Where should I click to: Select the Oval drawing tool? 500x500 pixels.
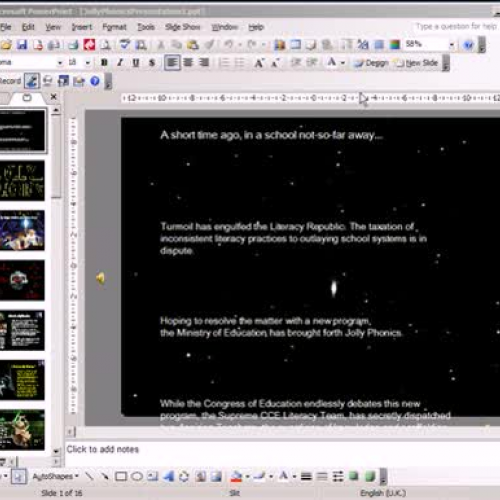pos(137,476)
